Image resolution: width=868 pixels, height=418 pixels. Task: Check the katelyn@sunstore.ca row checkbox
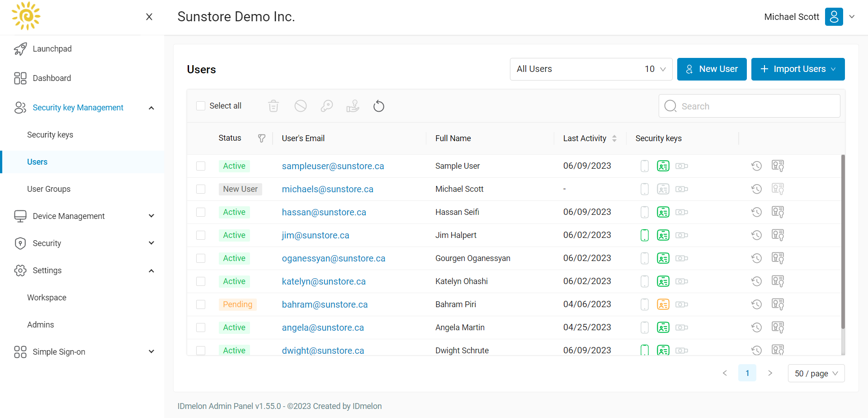[x=201, y=281]
